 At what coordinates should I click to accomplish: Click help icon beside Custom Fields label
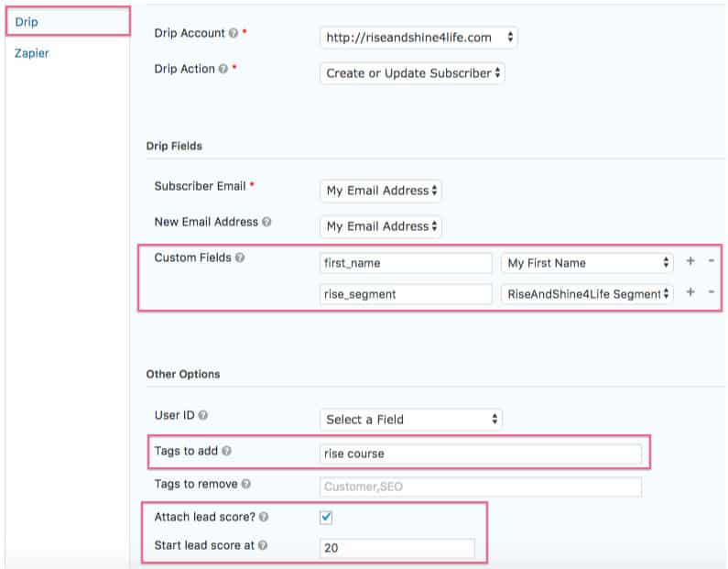pos(240,258)
